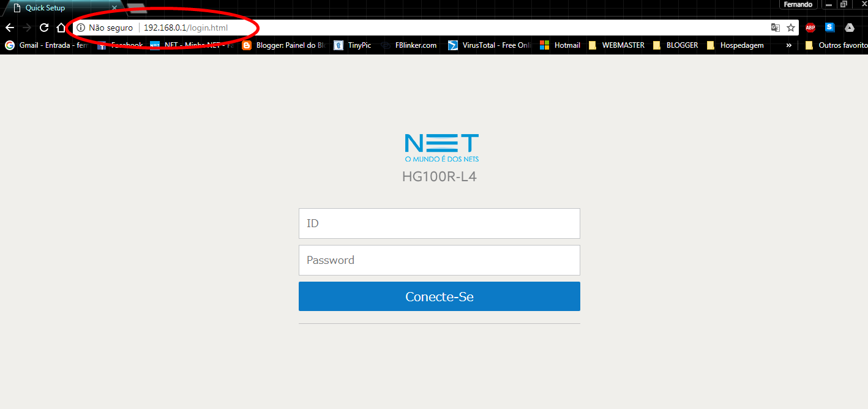Open the Google Drive extension icon
Viewport: 868px width, 409px height.
[x=850, y=28]
